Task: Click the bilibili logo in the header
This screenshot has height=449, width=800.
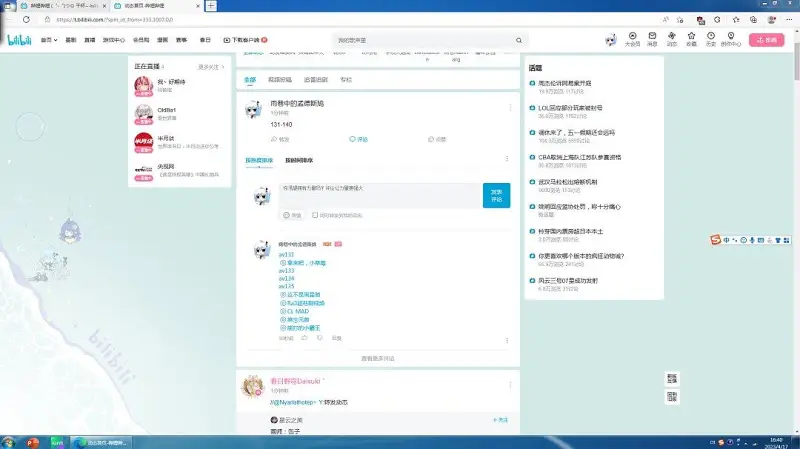Action: click(x=19, y=40)
